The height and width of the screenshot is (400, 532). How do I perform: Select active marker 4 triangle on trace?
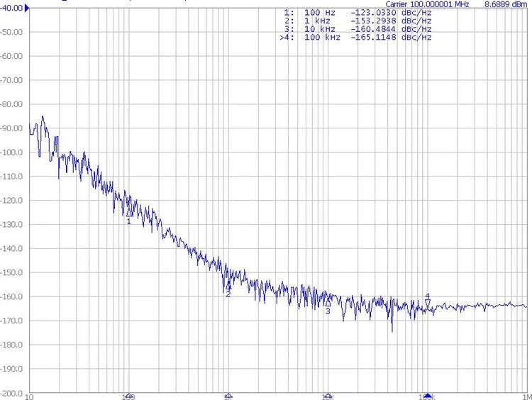[428, 303]
